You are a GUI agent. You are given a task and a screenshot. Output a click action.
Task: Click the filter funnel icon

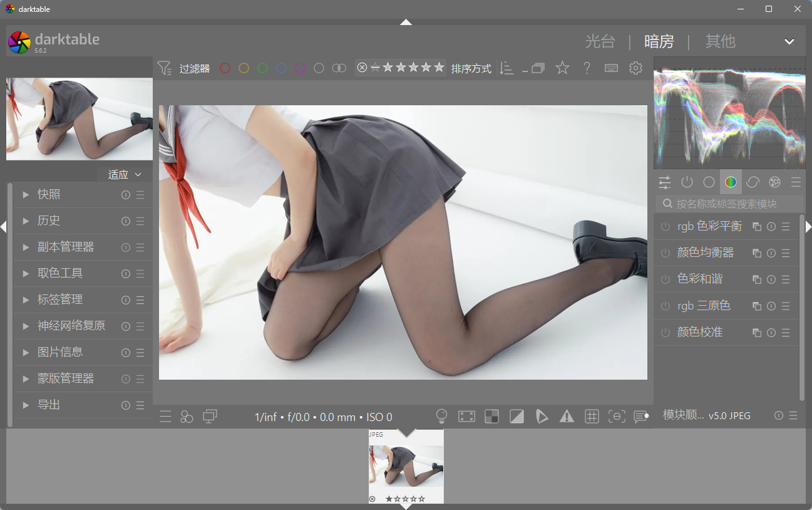164,68
